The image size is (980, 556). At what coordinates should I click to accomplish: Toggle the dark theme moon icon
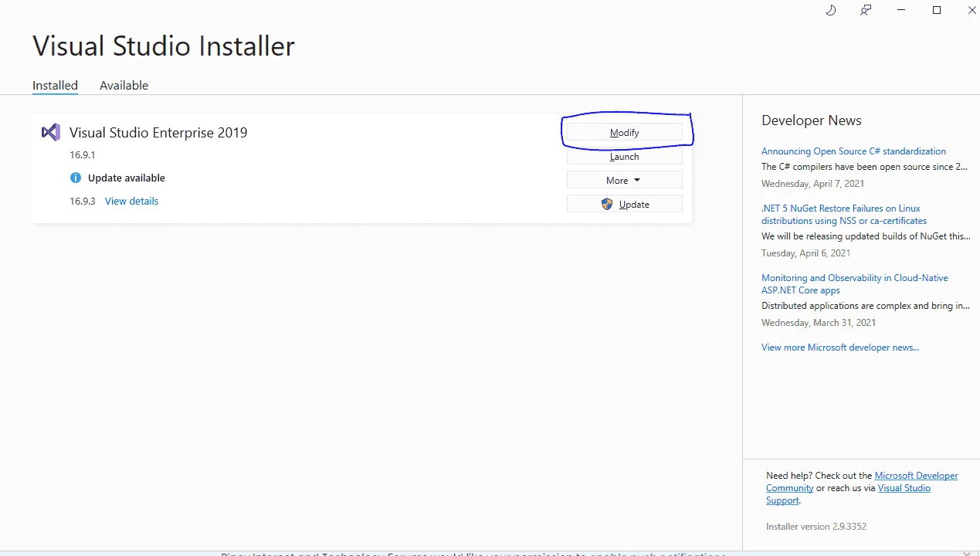coord(831,10)
